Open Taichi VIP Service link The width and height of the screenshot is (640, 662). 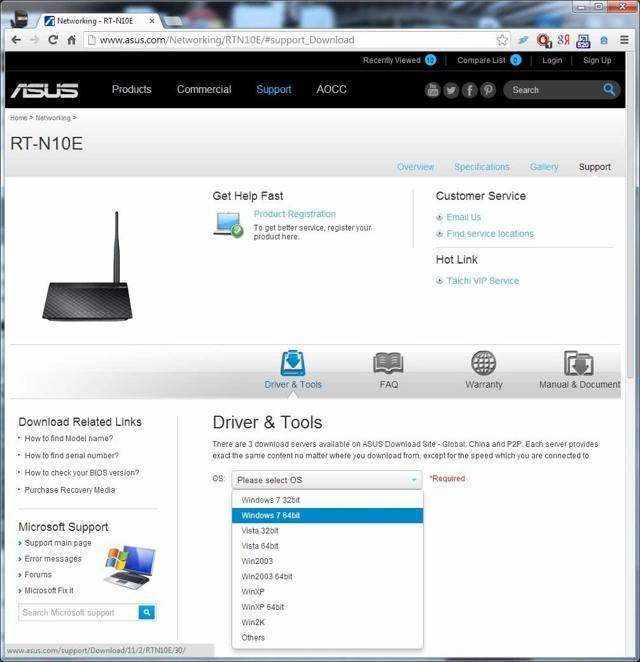(483, 281)
